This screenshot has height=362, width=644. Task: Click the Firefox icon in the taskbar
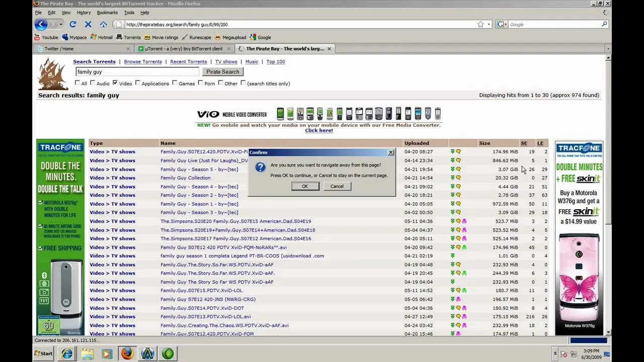(x=127, y=353)
